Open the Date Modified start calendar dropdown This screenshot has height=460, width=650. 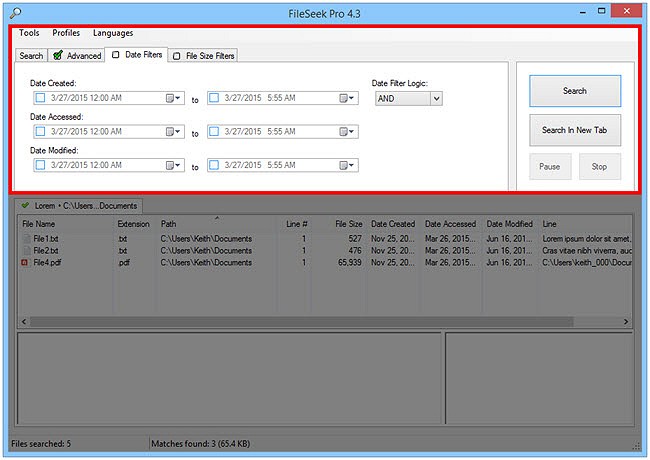point(173,165)
